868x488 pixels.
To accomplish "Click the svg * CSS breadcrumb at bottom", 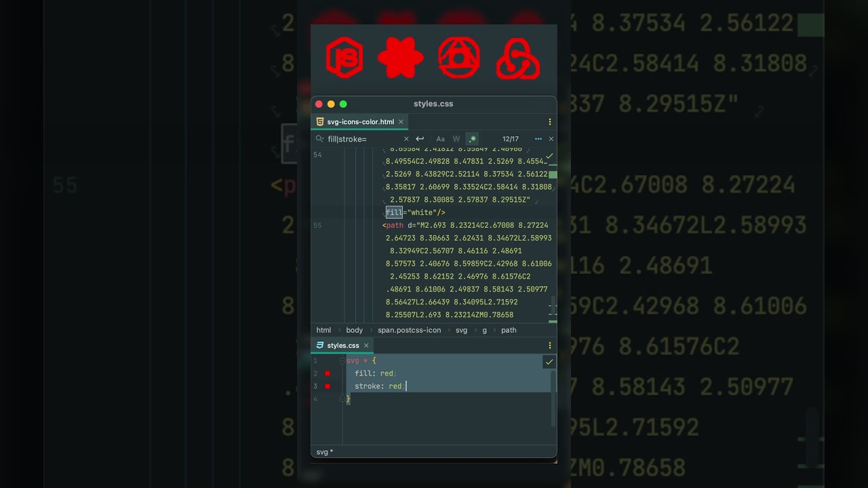I will point(325,452).
